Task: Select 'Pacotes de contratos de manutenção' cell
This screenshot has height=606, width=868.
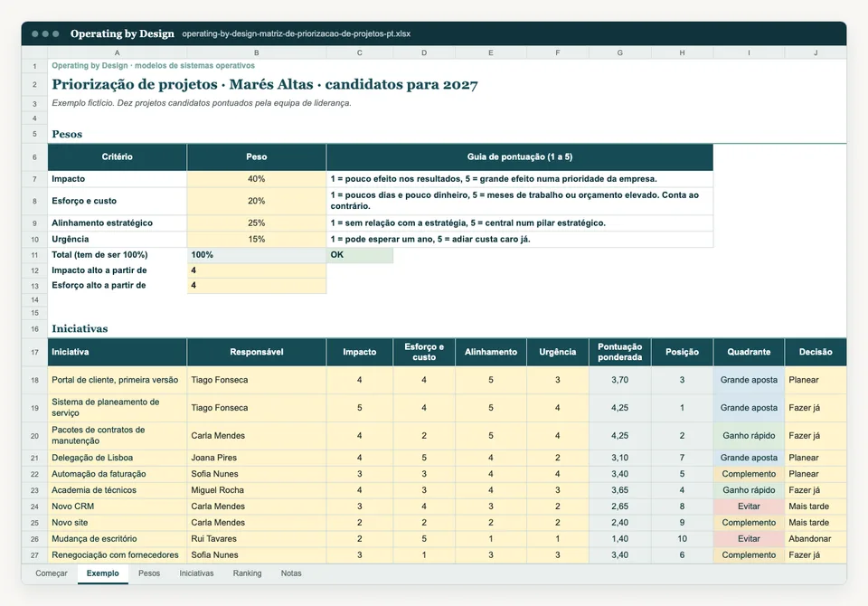Action: point(117,435)
